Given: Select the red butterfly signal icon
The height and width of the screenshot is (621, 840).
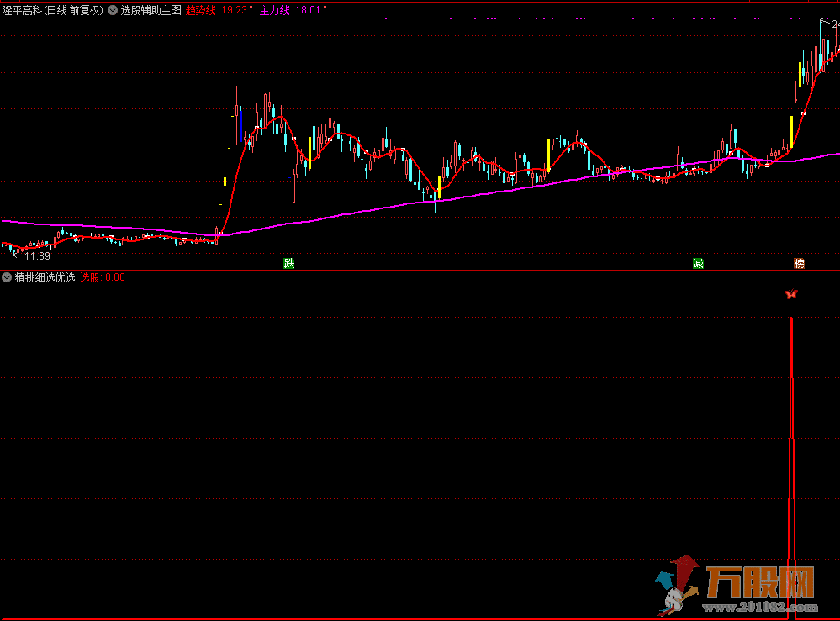Looking at the screenshot, I should 790,294.
